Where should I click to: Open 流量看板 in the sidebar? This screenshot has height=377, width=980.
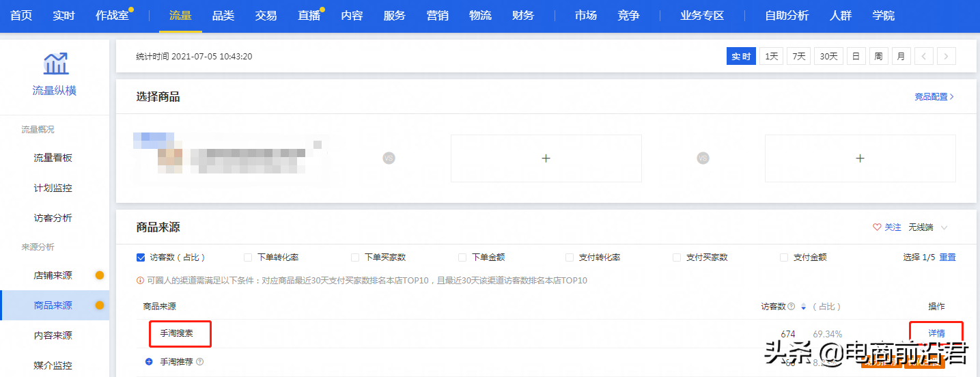pyautogui.click(x=53, y=158)
